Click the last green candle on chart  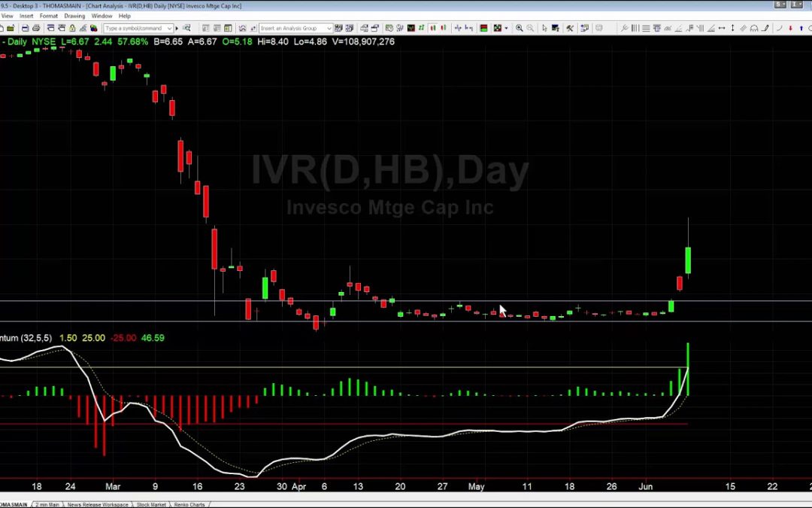688,260
